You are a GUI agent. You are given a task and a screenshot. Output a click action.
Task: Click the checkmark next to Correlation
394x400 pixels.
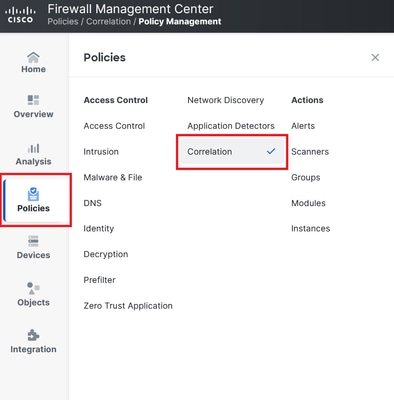pyautogui.click(x=271, y=151)
